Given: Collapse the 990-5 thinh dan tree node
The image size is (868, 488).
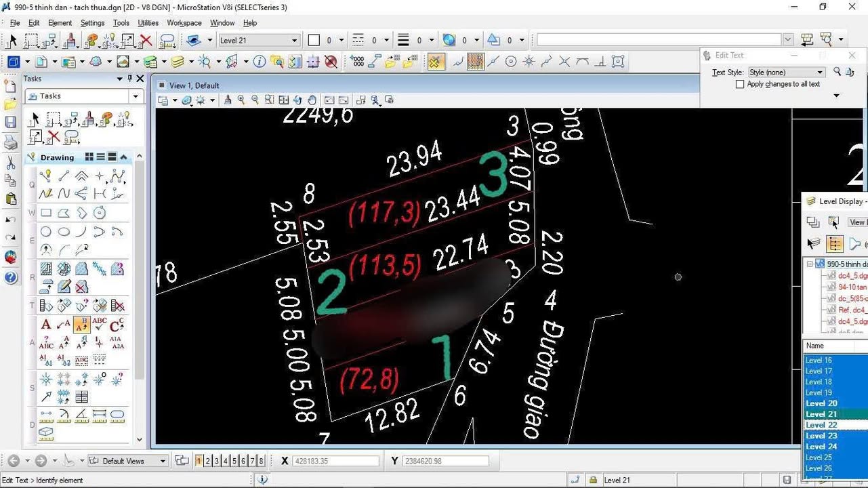Looking at the screenshot, I should pos(810,264).
